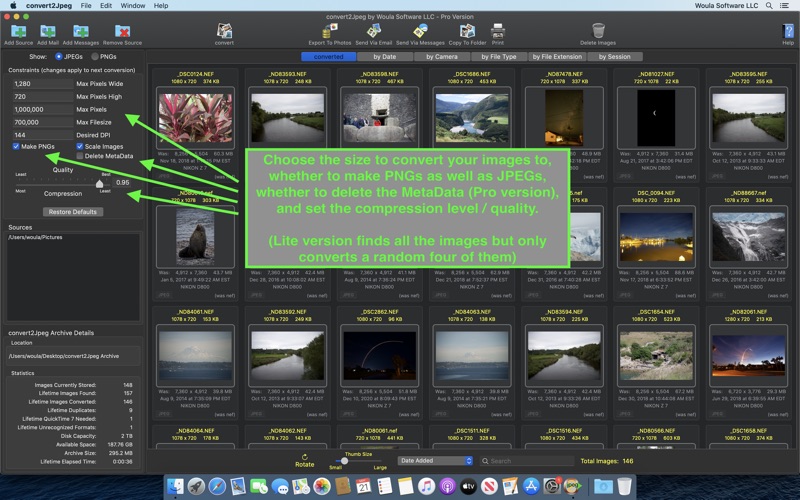Image resolution: width=800 pixels, height=500 pixels.
Task: Click the Add Source toolbar icon
Action: point(18,32)
